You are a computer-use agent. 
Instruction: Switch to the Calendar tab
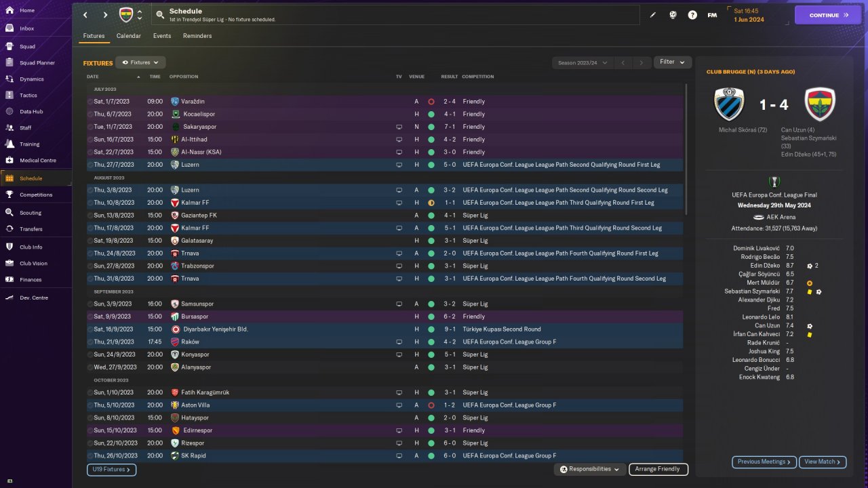[128, 36]
